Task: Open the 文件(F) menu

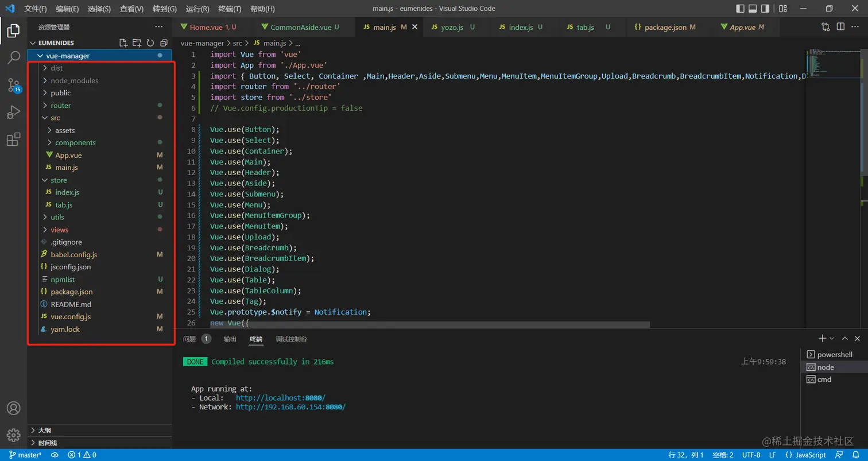Action: pos(36,9)
